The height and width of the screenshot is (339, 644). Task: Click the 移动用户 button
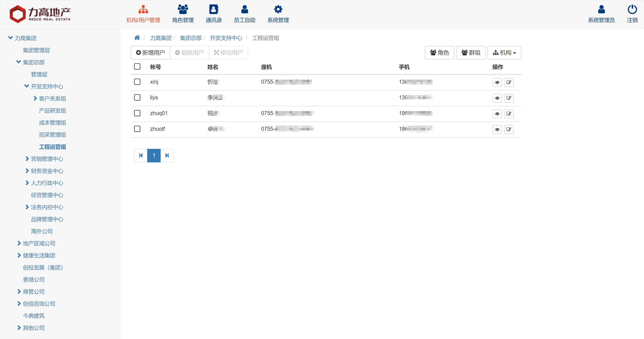(228, 53)
